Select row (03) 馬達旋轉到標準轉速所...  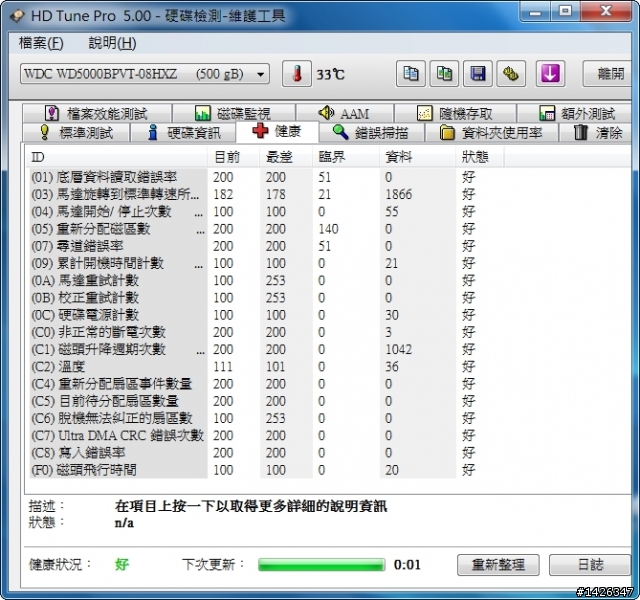pyautogui.click(x=267, y=194)
